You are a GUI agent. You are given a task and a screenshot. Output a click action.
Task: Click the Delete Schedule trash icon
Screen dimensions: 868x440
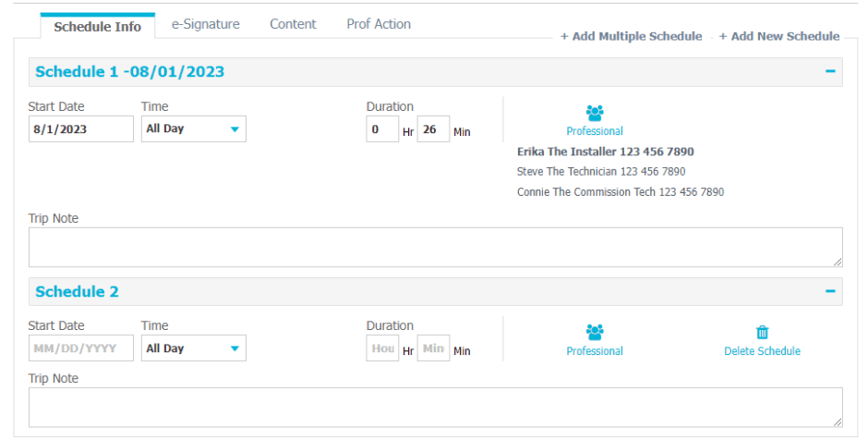coord(762,333)
